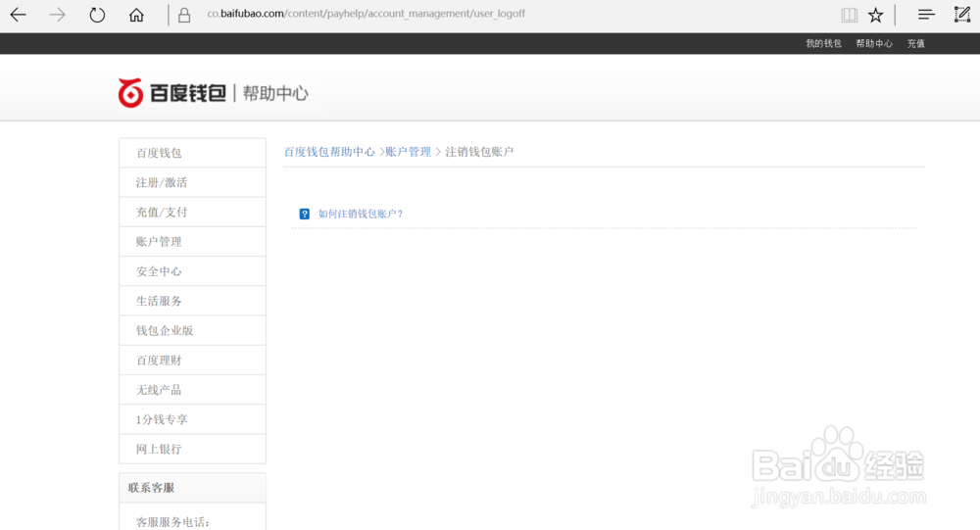
Task: Click the Baidu Wallet red logo
Action: click(130, 93)
